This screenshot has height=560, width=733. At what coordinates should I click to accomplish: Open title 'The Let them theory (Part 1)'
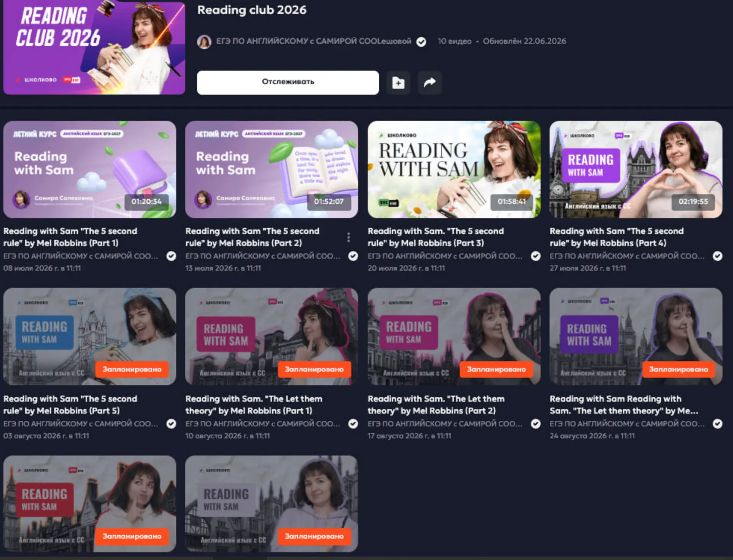point(254,405)
